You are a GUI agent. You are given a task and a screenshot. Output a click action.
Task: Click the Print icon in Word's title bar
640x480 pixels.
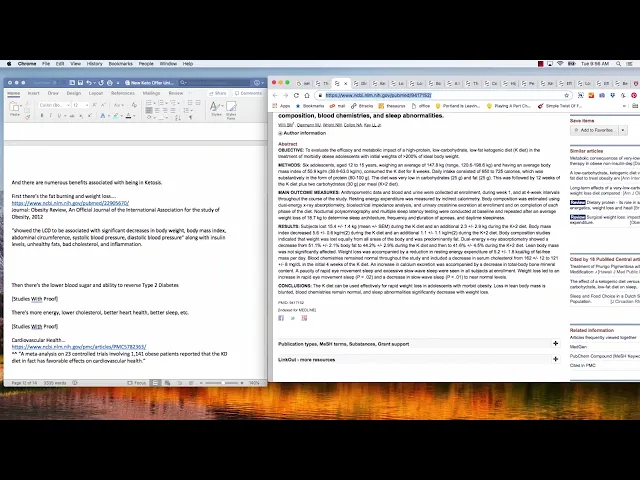click(110, 83)
